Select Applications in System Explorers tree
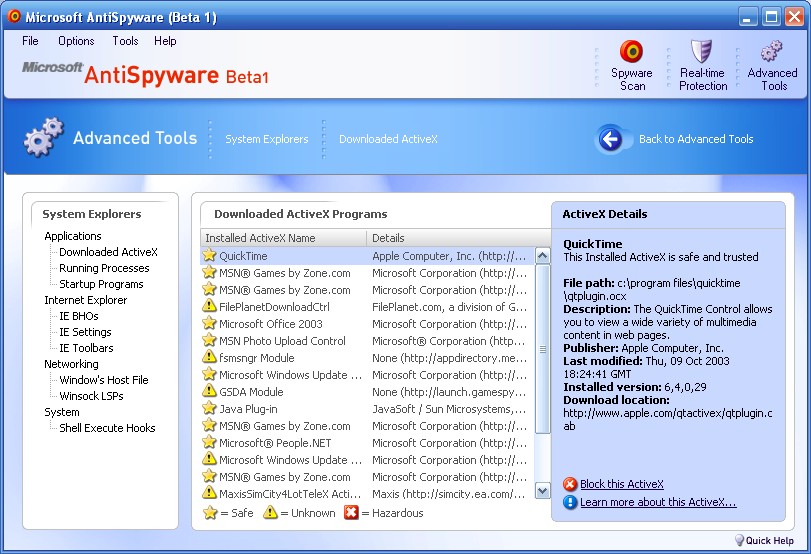The height and width of the screenshot is (554, 811). [73, 236]
